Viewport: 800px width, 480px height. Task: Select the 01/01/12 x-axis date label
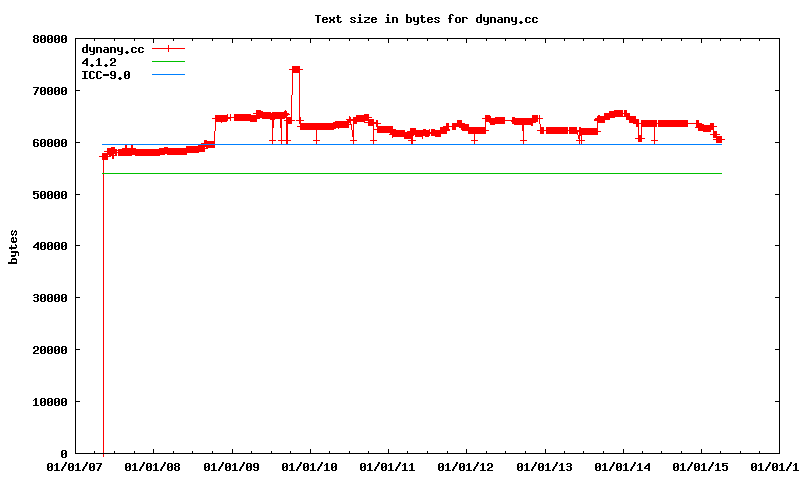coord(467,467)
